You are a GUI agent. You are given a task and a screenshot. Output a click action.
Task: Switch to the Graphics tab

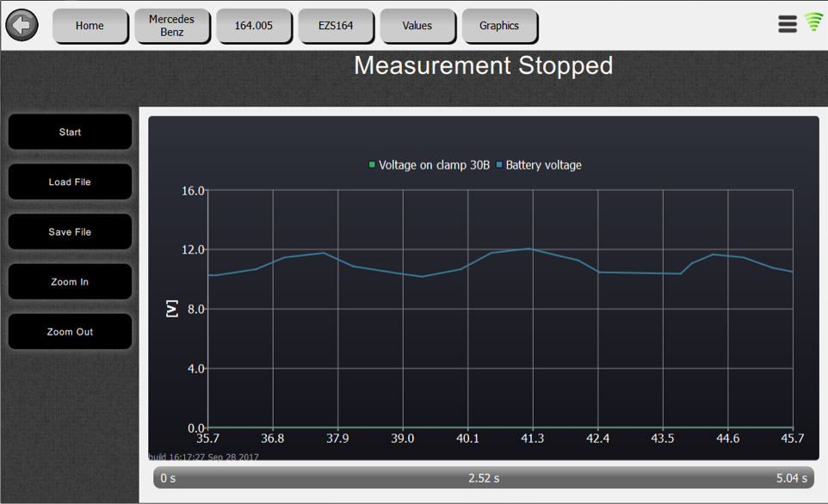coord(499,25)
